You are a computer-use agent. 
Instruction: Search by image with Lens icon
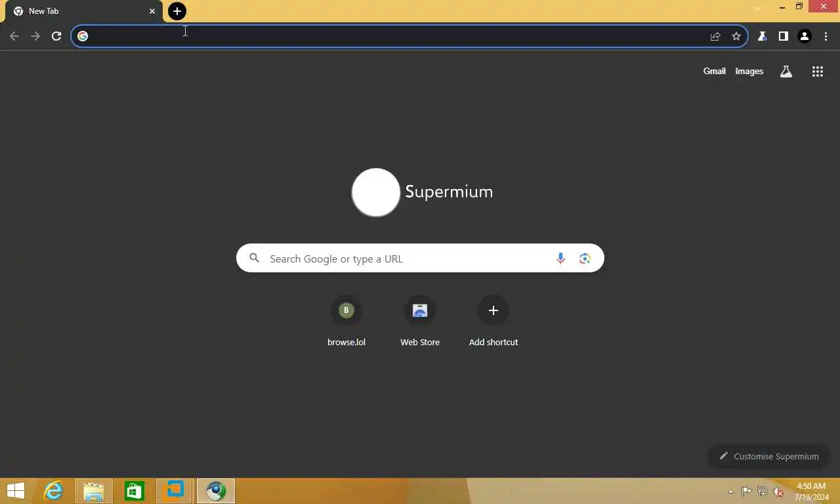click(x=585, y=259)
